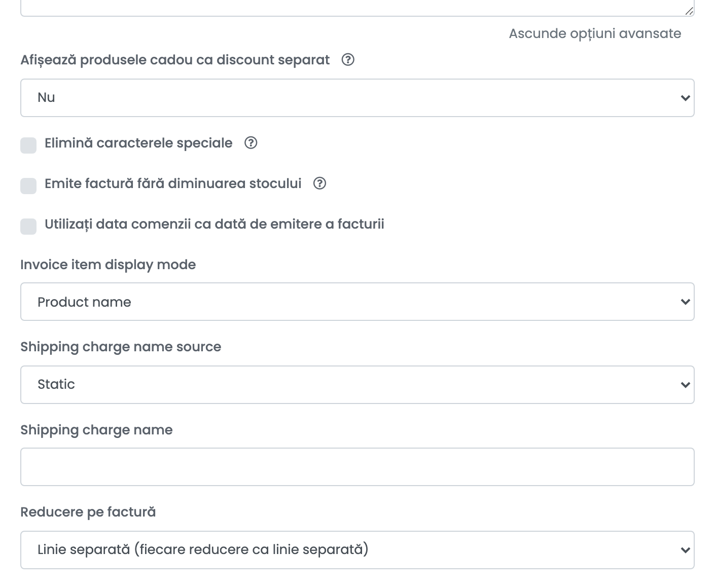
Task: Enable 'Emite factură fără diminuarea stocului' checkbox
Action: [x=28, y=186]
